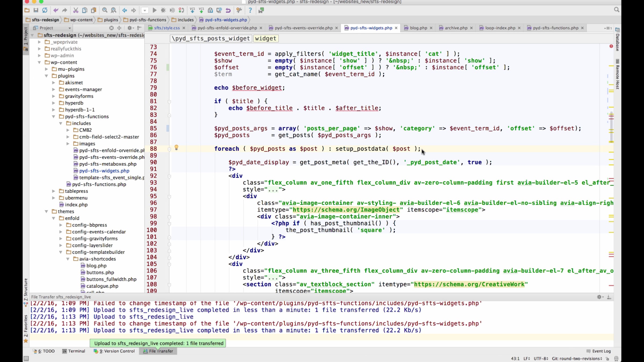
Task: Click the Run play button icon
Action: [154, 10]
